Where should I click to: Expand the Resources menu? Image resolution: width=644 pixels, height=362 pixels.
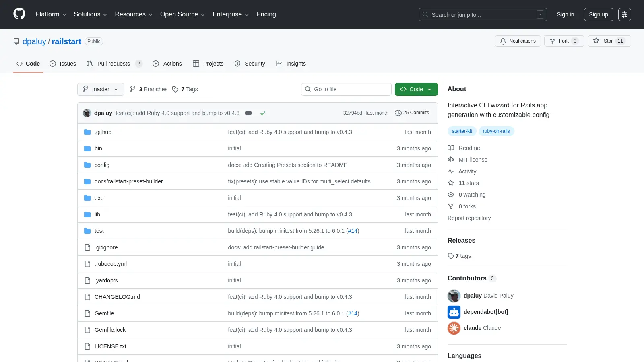click(134, 14)
